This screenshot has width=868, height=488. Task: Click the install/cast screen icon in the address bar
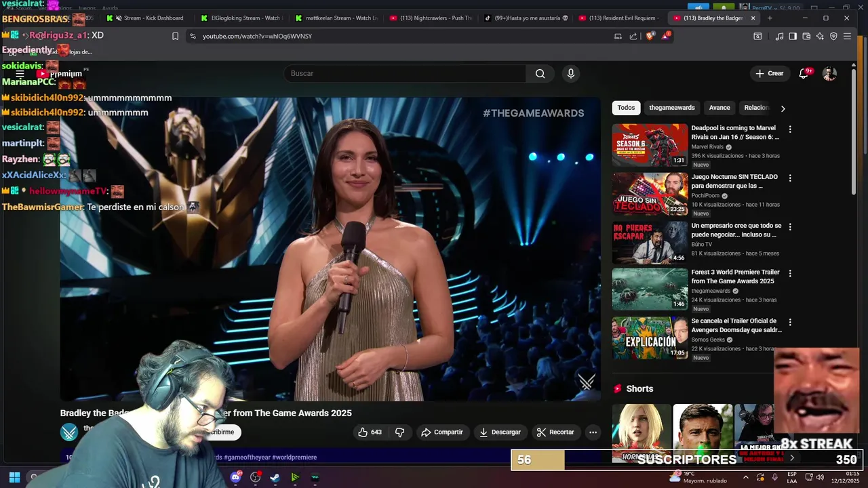click(618, 36)
